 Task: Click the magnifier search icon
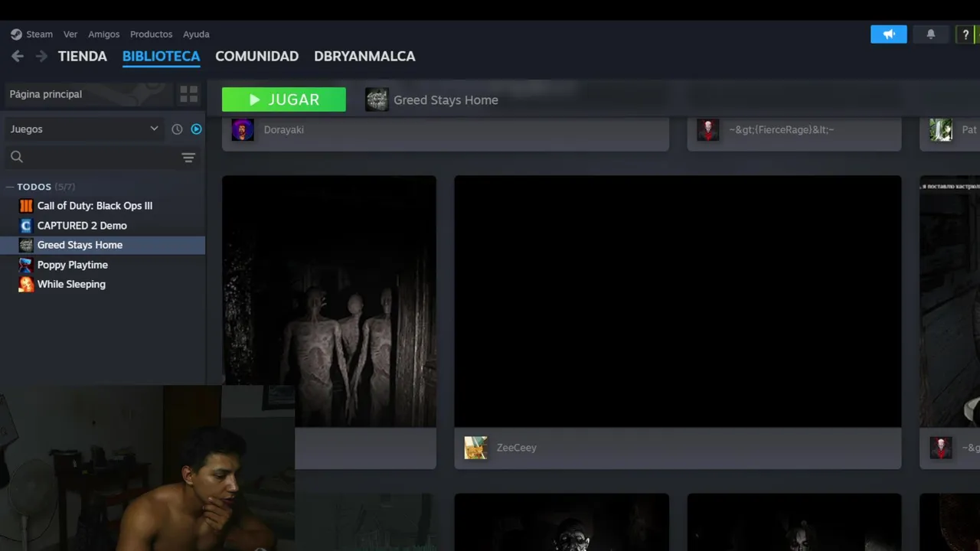click(17, 157)
